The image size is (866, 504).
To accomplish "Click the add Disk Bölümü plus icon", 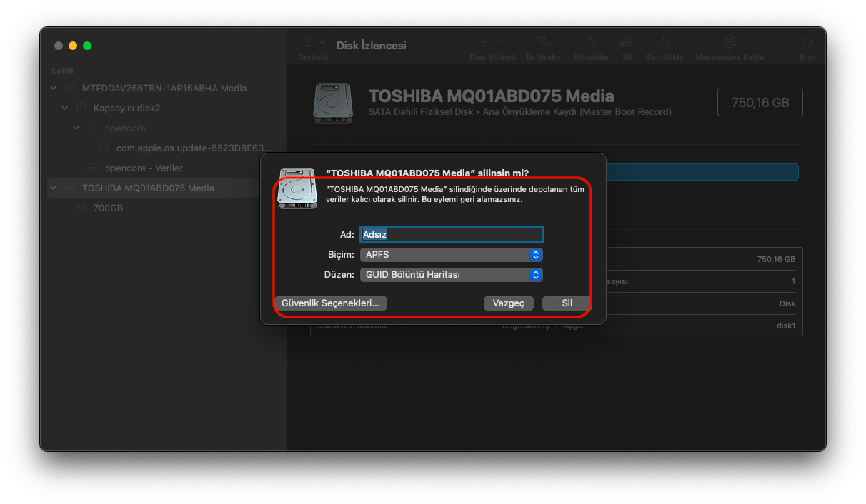I will click(484, 43).
